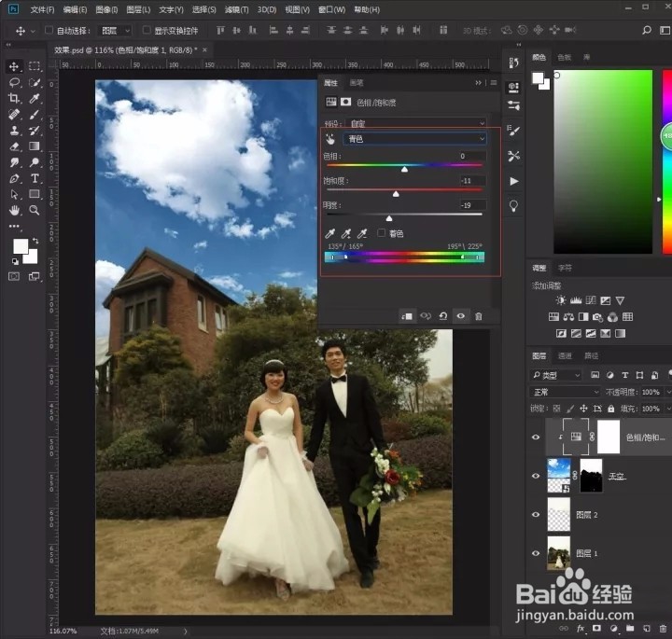This screenshot has width=672, height=639.
Task: Switch to the 通道 tab
Action: (x=565, y=356)
